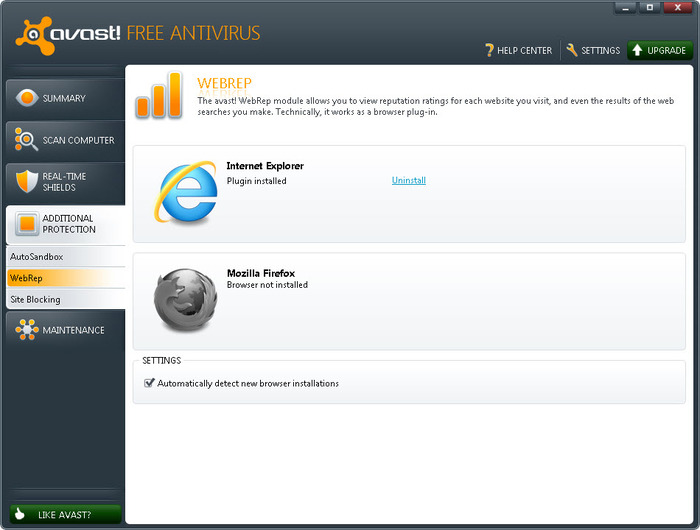Maximize the avast! window
This screenshot has width=700, height=530.
(650, 8)
